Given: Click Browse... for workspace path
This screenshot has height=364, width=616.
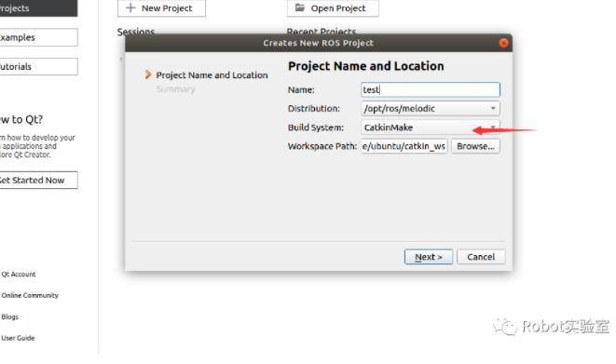Looking at the screenshot, I should click(476, 146).
